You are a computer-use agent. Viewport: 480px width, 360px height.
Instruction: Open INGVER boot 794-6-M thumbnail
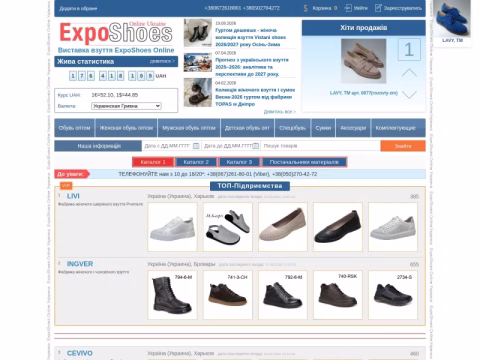[x=172, y=295]
